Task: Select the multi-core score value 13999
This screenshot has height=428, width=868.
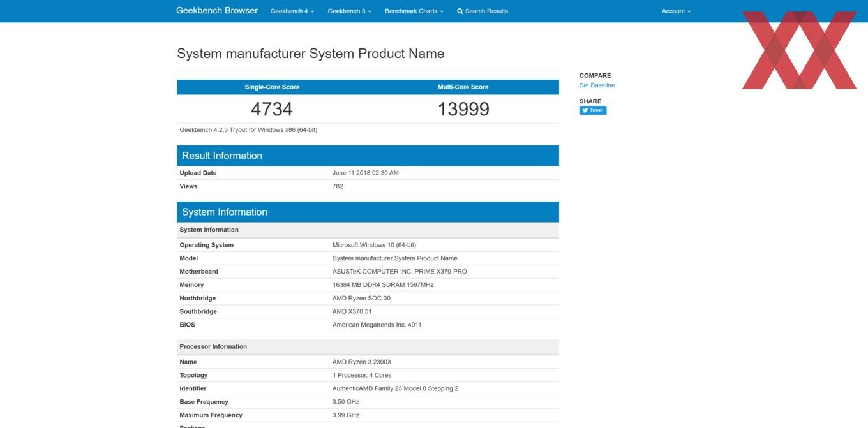Action: [463, 109]
